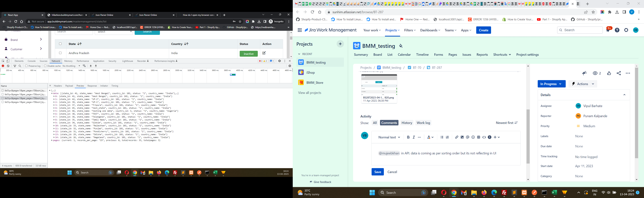Click the Jira issue content vertical scrollbar
Image resolution: width=644 pixels, height=198 pixels.
(528, 136)
